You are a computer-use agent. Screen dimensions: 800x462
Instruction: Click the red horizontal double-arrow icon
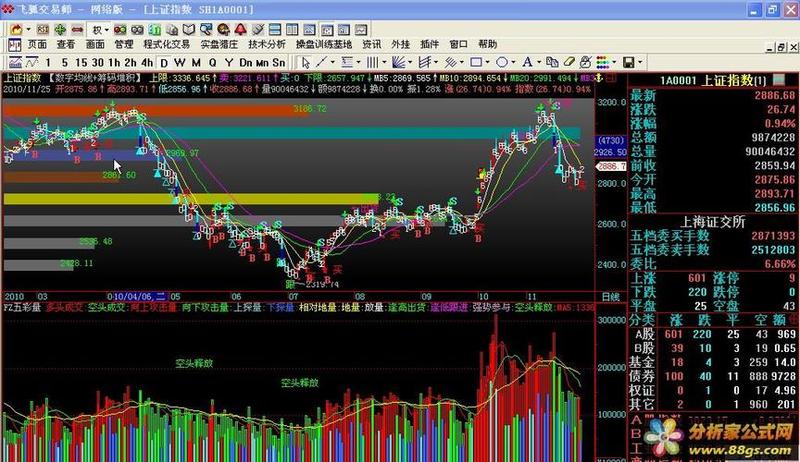point(77,30)
